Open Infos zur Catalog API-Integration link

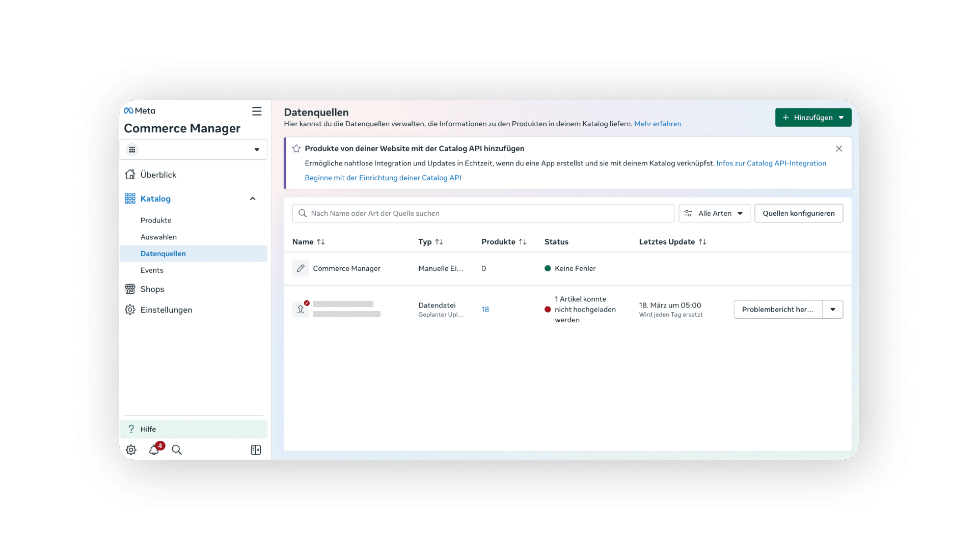[771, 163]
